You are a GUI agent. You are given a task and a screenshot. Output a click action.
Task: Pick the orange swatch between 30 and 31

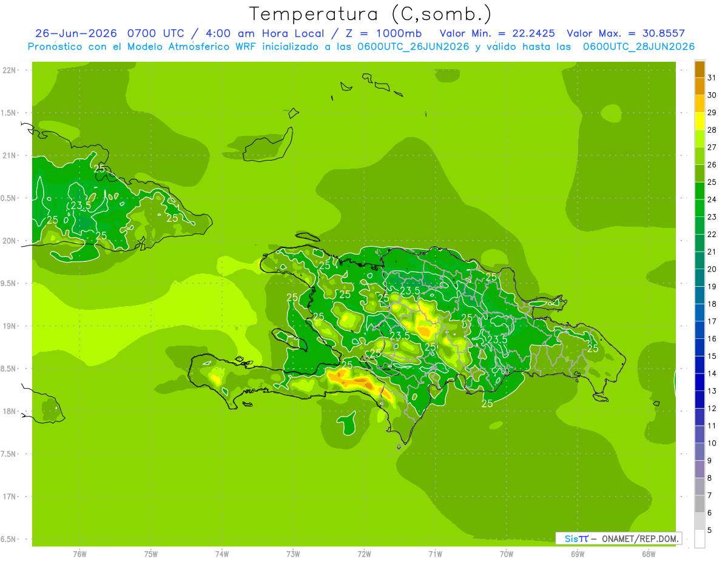tap(699, 86)
